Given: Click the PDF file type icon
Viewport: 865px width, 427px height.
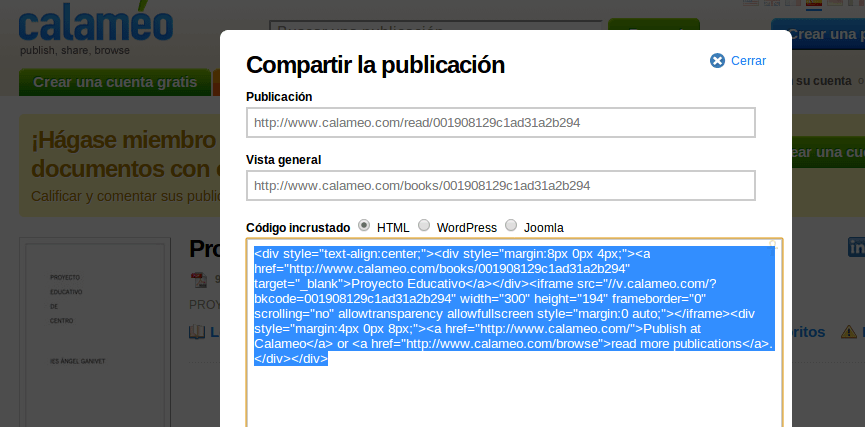Looking at the screenshot, I should [x=199, y=280].
